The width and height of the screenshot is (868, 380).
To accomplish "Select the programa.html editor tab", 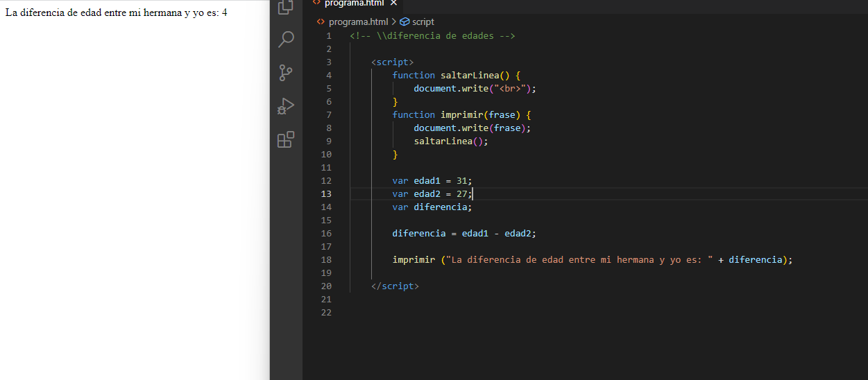I will (x=355, y=3).
